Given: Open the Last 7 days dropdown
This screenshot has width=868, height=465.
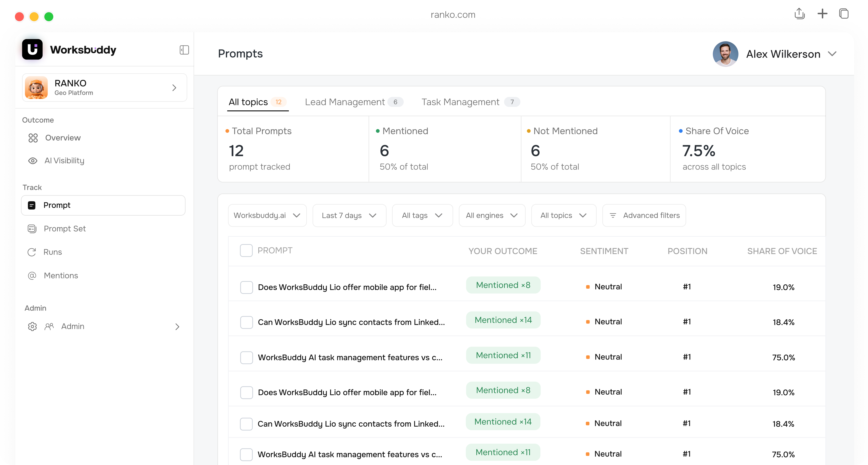Looking at the screenshot, I should tap(349, 215).
